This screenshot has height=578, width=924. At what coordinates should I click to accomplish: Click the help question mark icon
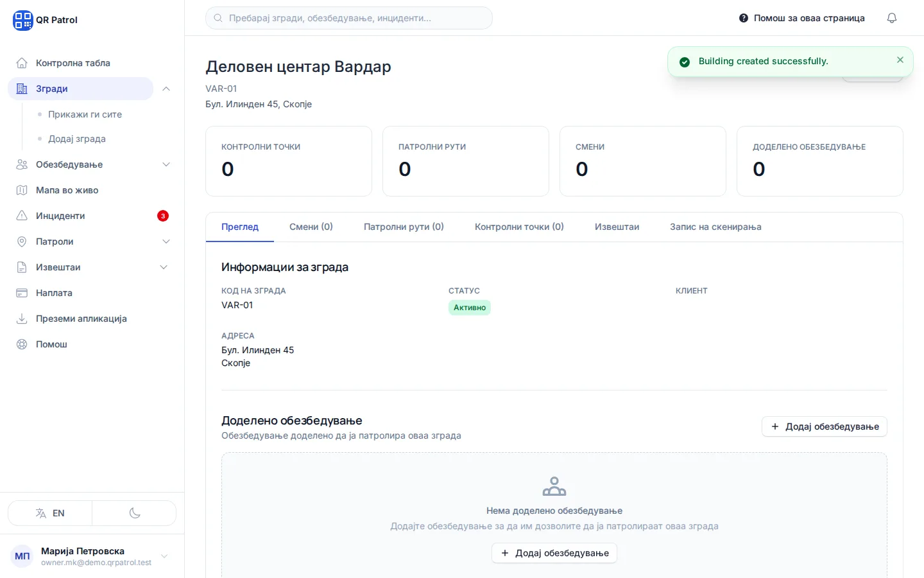pos(744,18)
